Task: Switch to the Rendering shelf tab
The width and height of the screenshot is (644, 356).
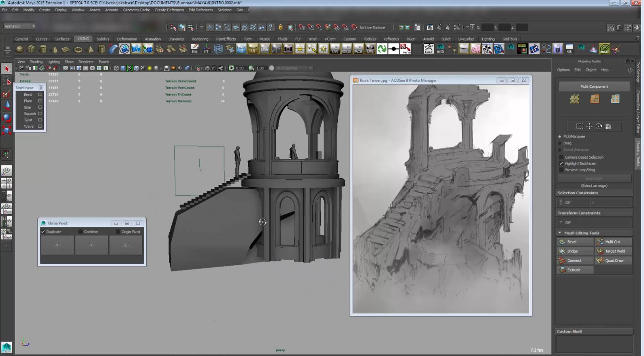Action: [200, 39]
